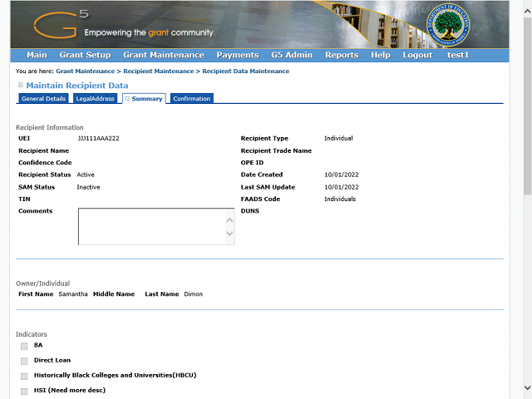Click Logout in the navigation bar
This screenshot has height=399, width=532.
pos(417,55)
